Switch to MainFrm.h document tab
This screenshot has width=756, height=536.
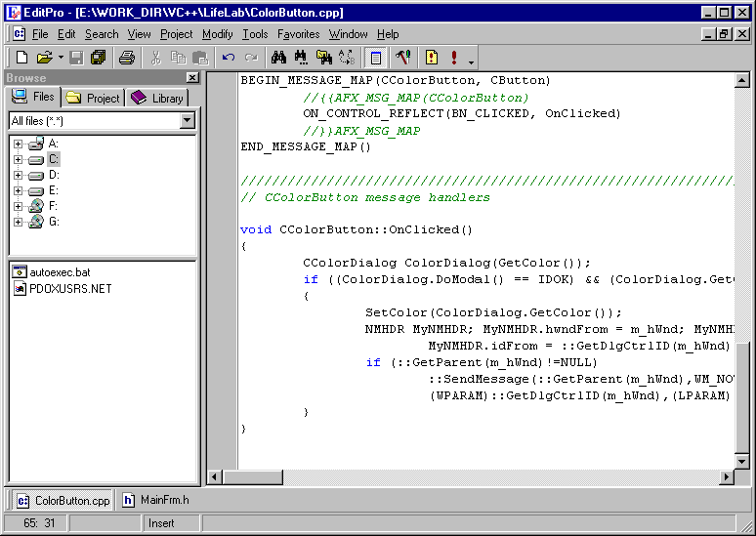point(155,500)
